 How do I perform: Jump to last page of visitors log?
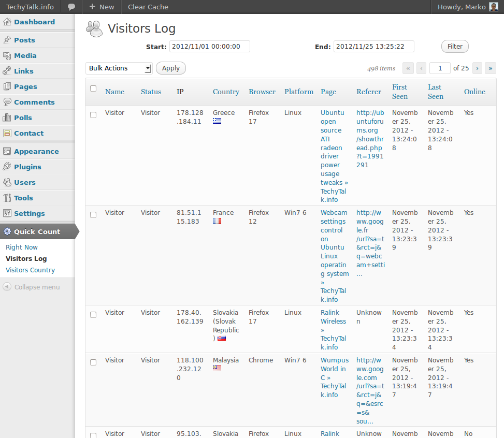490,68
